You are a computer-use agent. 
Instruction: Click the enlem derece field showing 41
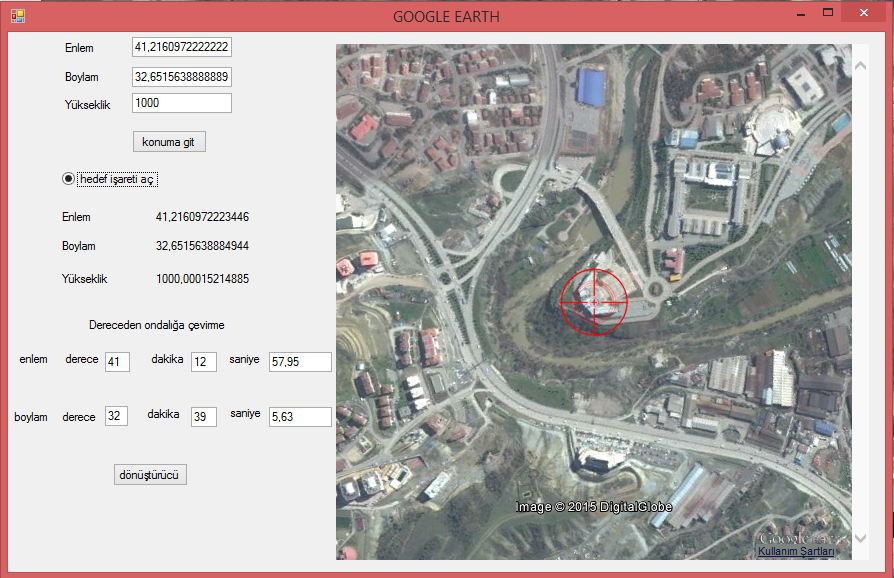117,361
